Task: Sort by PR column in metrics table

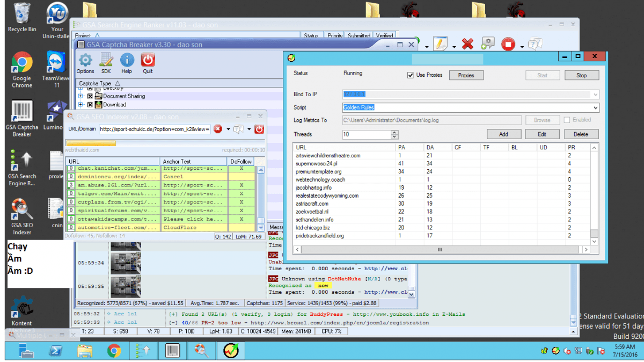Action: pos(578,147)
